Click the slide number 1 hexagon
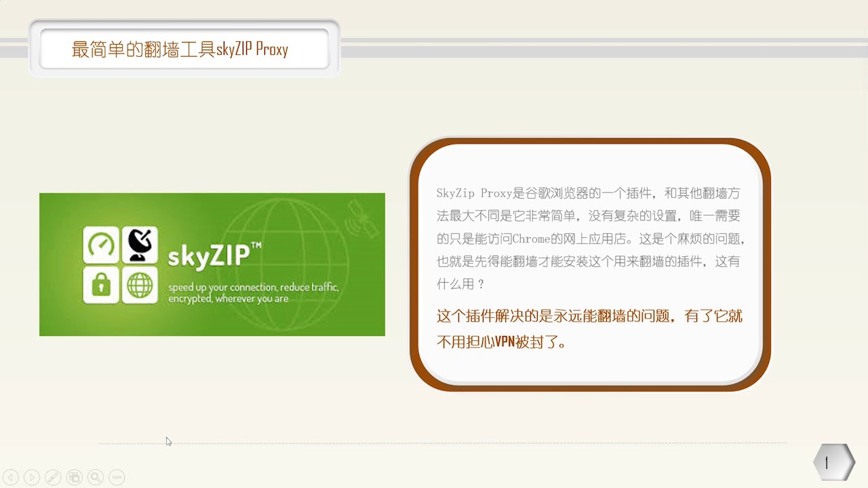868x488 pixels. pos(834,463)
